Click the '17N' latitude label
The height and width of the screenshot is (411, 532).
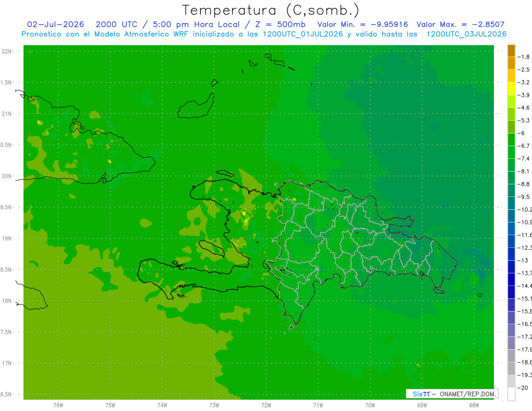(x=8, y=363)
